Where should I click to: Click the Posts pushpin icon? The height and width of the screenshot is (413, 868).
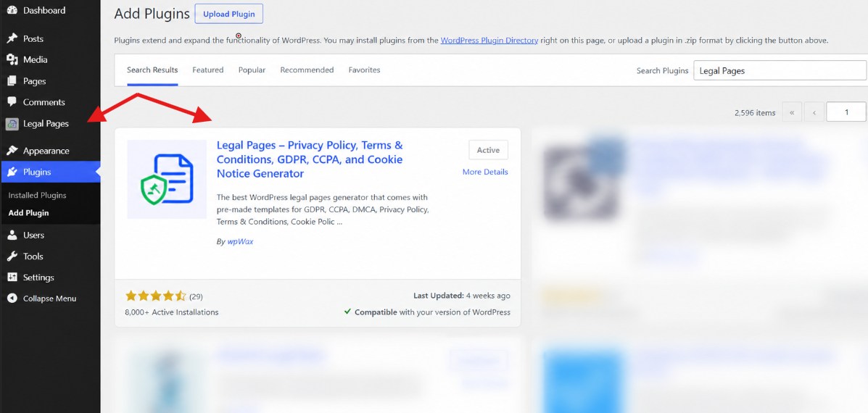pyautogui.click(x=12, y=38)
